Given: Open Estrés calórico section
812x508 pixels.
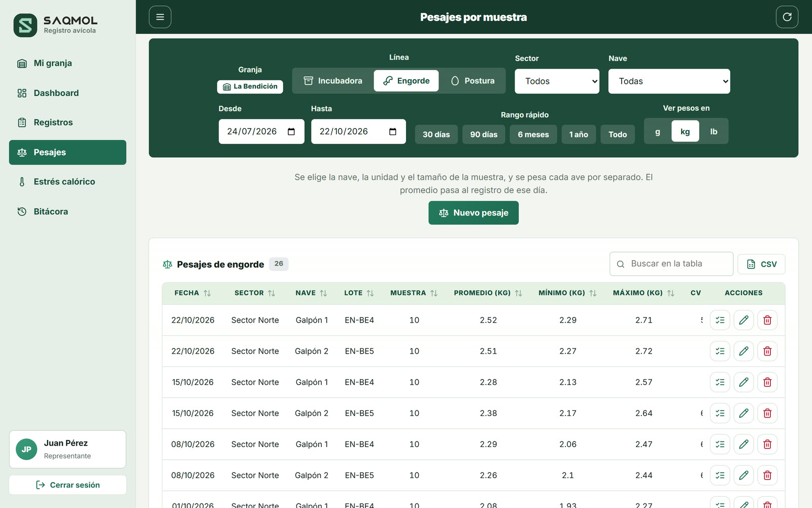Looking at the screenshot, I should click(x=67, y=182).
